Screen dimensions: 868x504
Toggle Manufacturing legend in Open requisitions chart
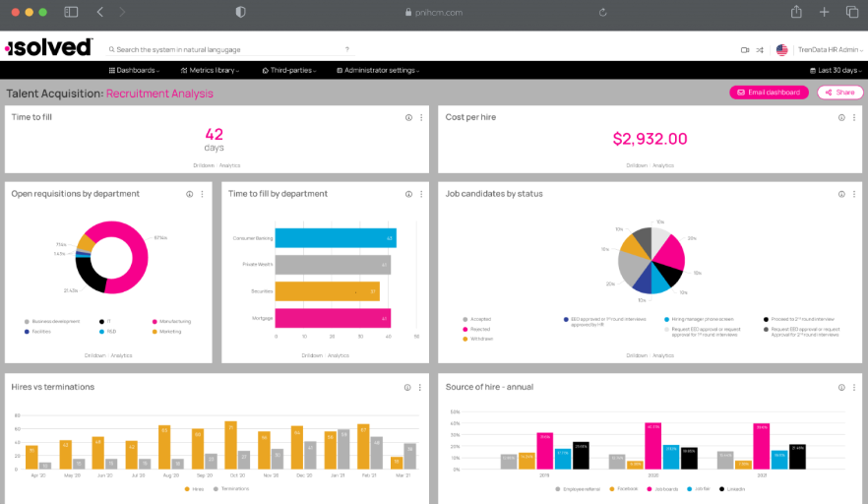coord(171,321)
